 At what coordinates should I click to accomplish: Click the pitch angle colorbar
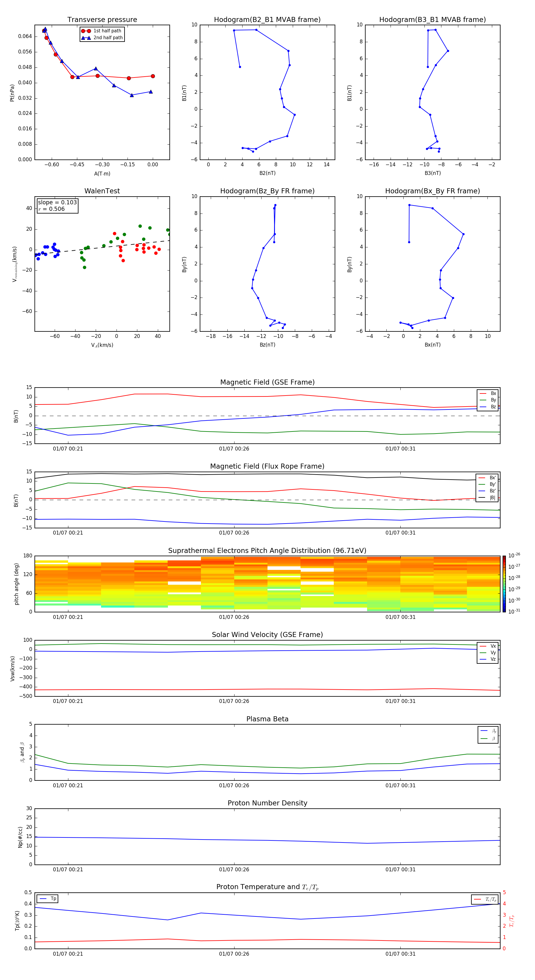coord(504,584)
